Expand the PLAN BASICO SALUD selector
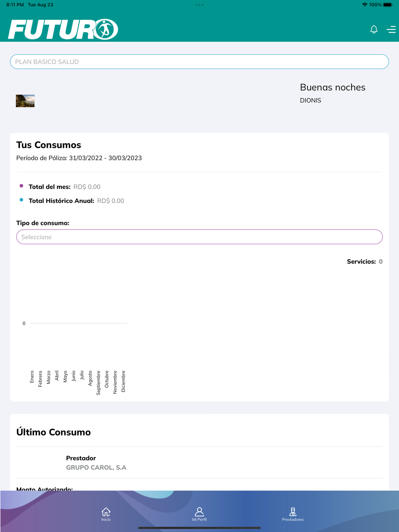The image size is (399, 532). [x=199, y=62]
